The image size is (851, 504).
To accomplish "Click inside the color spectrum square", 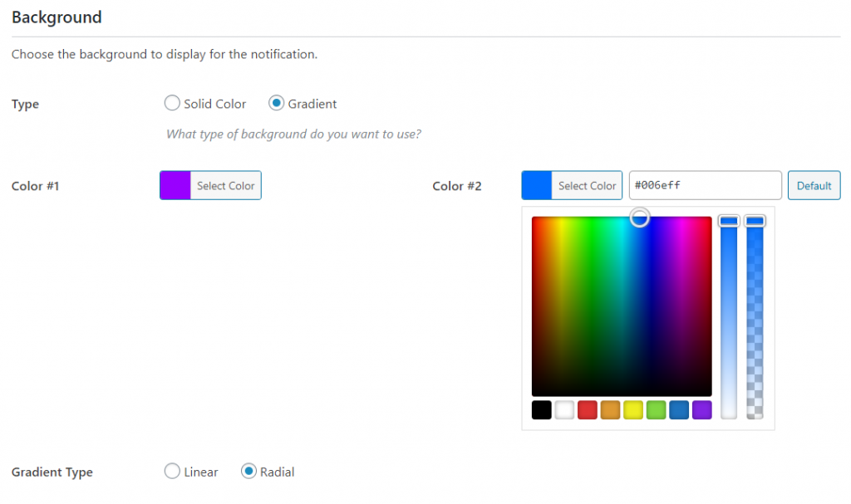I will coord(622,307).
